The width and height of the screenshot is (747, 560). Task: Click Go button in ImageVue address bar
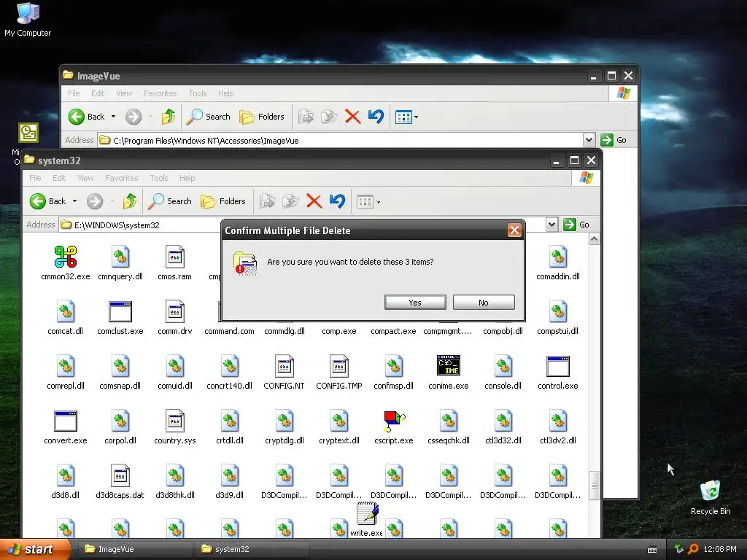pyautogui.click(x=614, y=140)
